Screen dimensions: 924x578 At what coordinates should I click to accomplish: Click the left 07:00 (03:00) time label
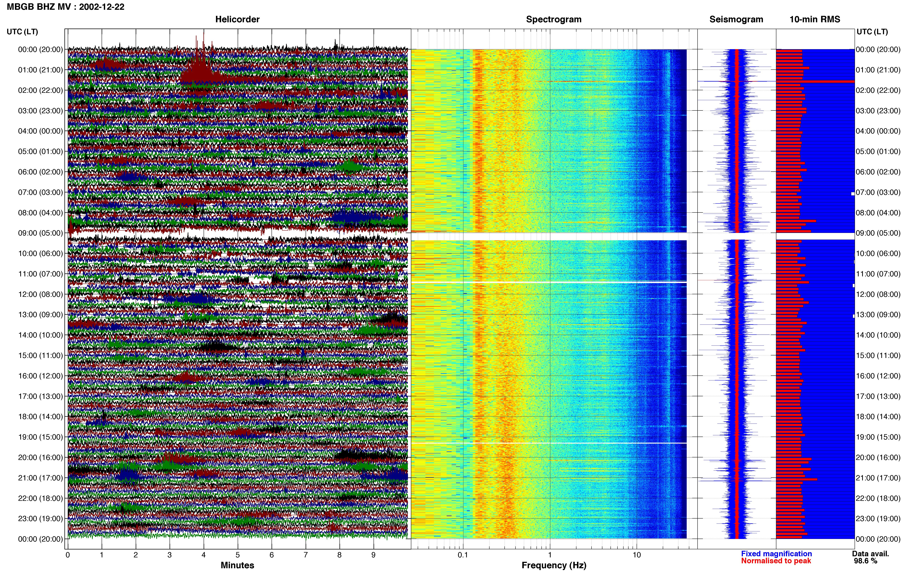41,192
